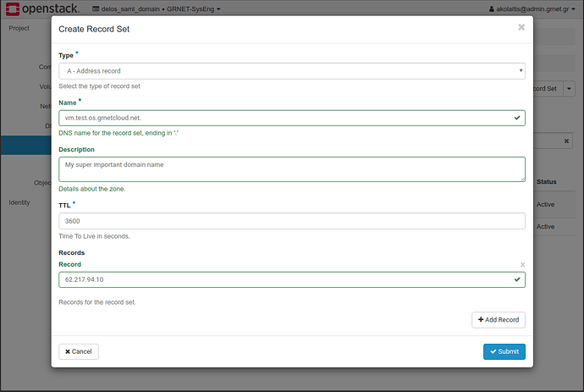Expand caret beside the Record Set button

(x=570, y=87)
